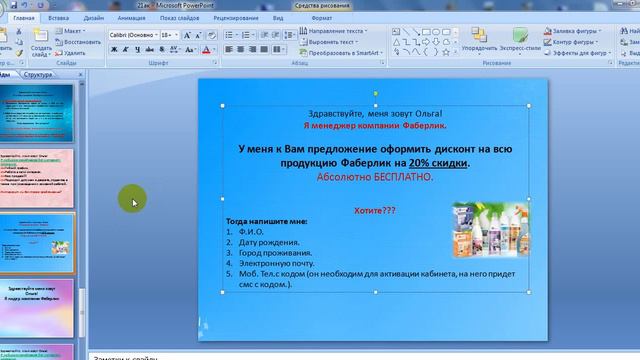Toggle bold formatting (Ж)
640x360 pixels.
tap(114, 49)
